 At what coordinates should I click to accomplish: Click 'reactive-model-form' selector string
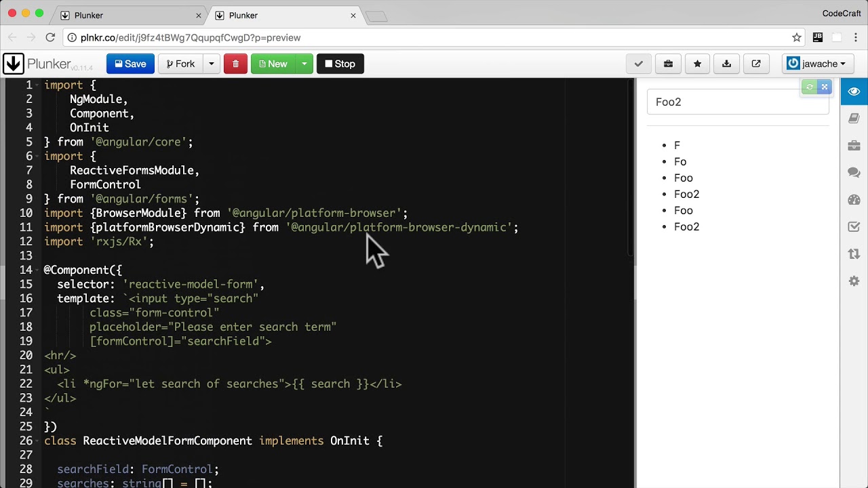tap(190, 284)
